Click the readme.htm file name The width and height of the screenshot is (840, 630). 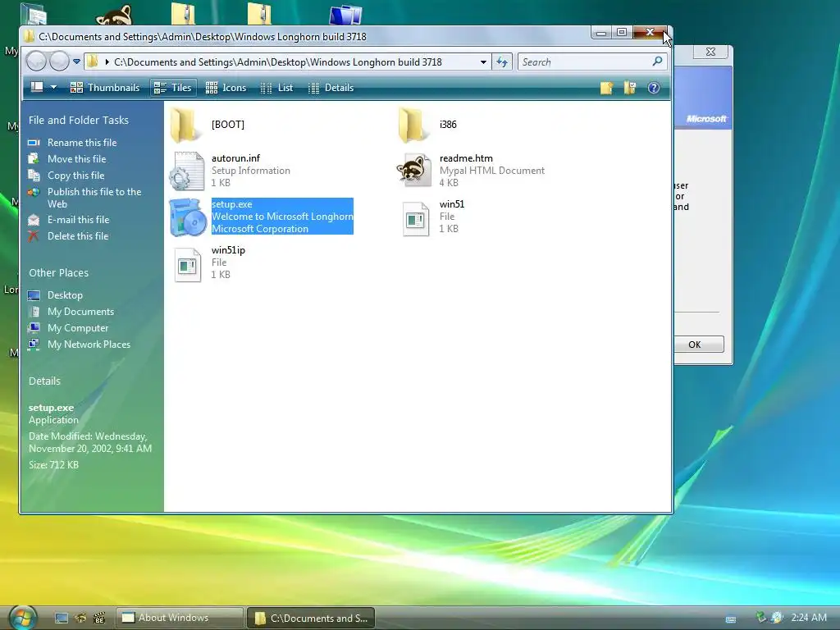pos(466,158)
